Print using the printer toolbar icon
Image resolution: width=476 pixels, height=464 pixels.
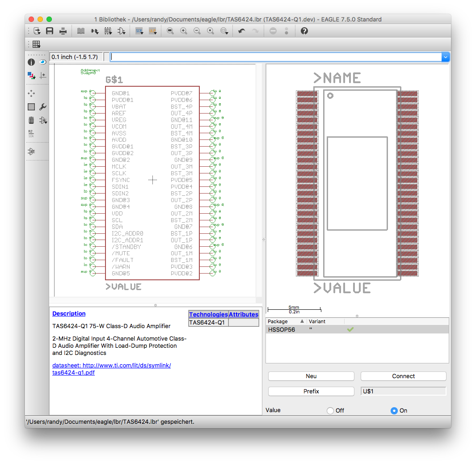point(63,31)
